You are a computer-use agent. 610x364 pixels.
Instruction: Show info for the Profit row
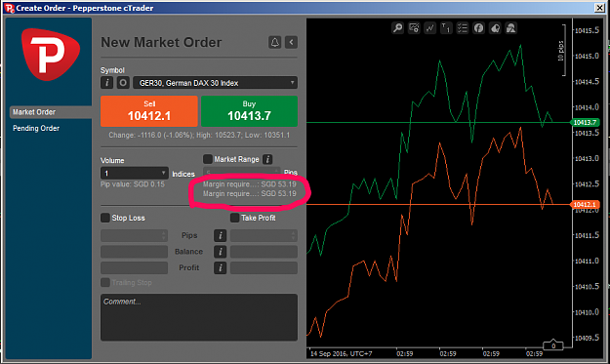(x=221, y=267)
